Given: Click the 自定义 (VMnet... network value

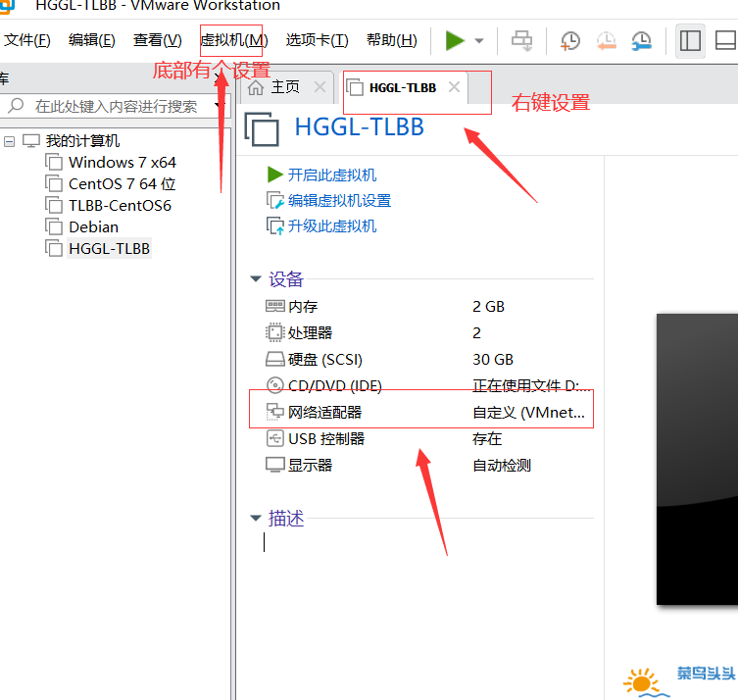Looking at the screenshot, I should (529, 413).
